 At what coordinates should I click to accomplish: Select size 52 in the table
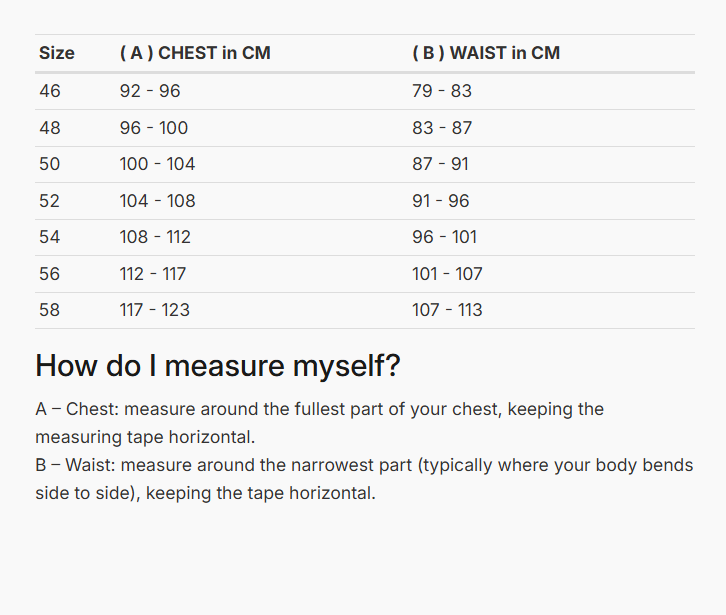tap(50, 201)
